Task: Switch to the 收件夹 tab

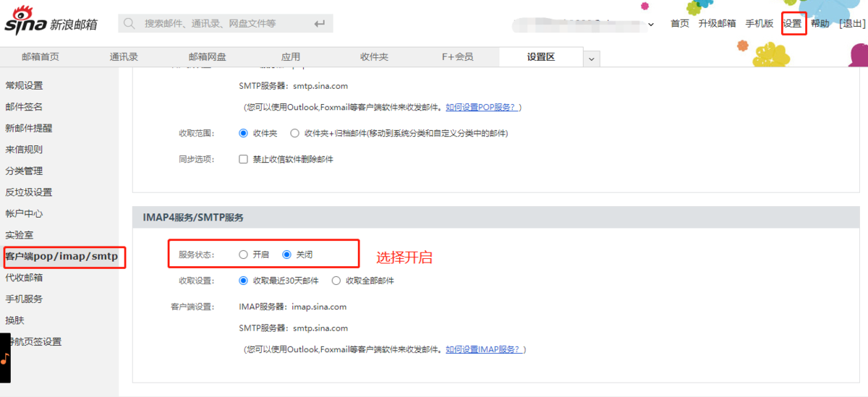Action: click(375, 57)
